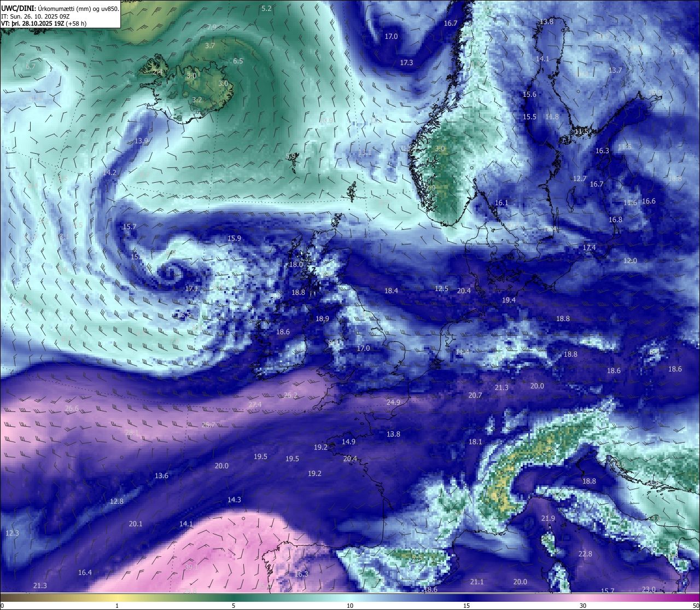Click the 17.1 value near the low centre
The image size is (700, 610).
click(191, 289)
